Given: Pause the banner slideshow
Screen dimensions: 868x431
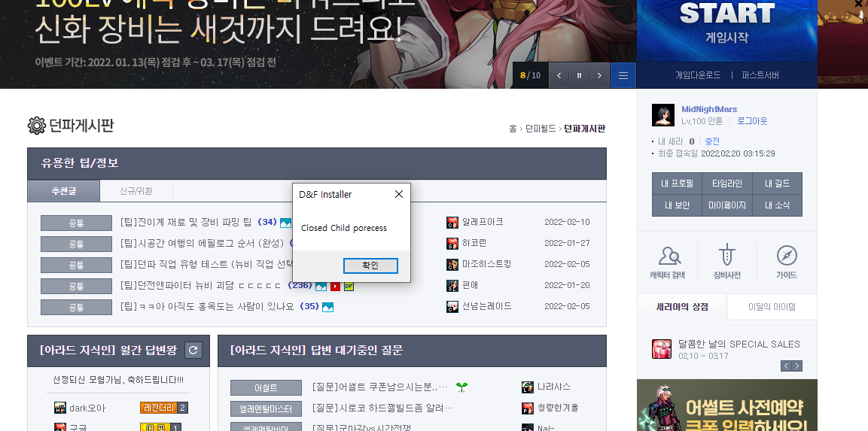Looking at the screenshot, I should 579,75.
